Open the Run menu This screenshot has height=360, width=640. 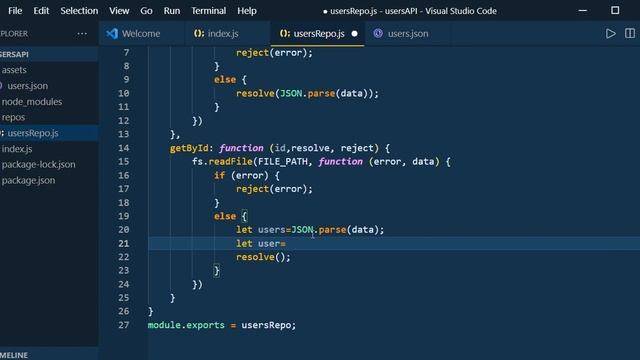(x=172, y=11)
